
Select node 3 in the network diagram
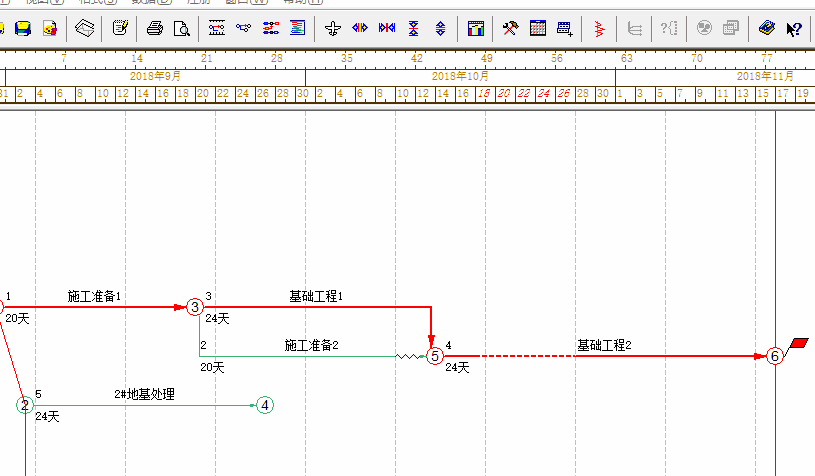194,306
